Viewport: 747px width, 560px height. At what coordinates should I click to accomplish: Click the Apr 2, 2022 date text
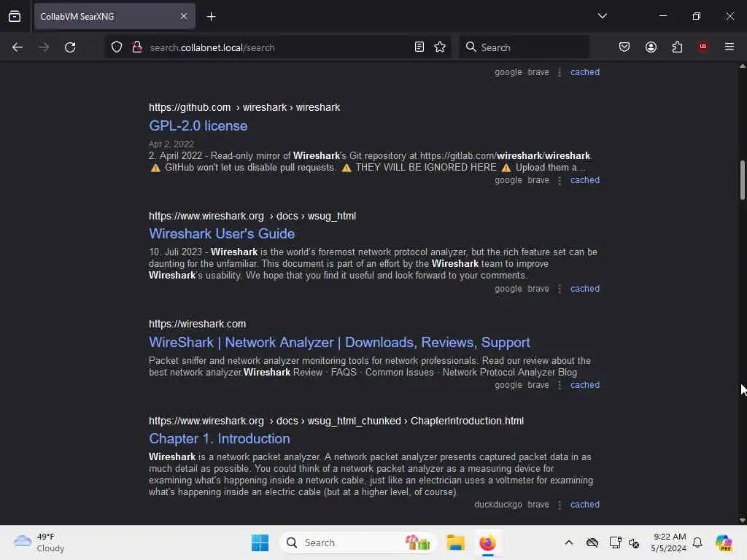click(171, 144)
